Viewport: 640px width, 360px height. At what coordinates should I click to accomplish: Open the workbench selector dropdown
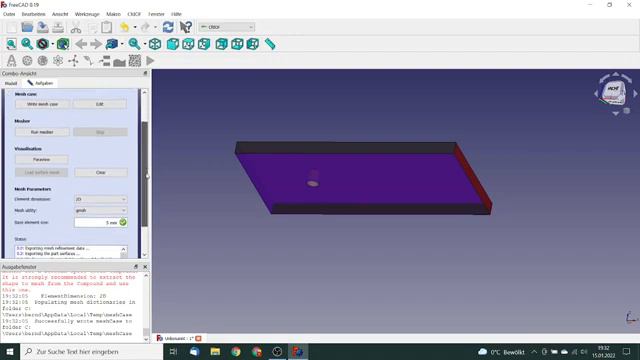227,27
